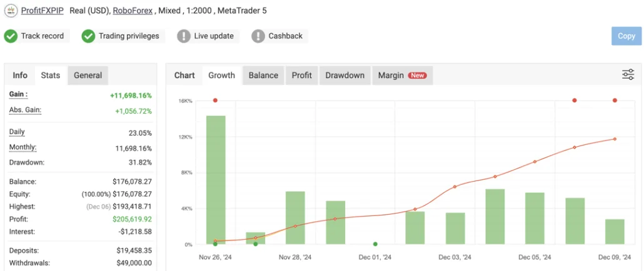Image resolution: width=644 pixels, height=271 pixels.
Task: Click the red New badge on Margin
Action: (x=417, y=76)
